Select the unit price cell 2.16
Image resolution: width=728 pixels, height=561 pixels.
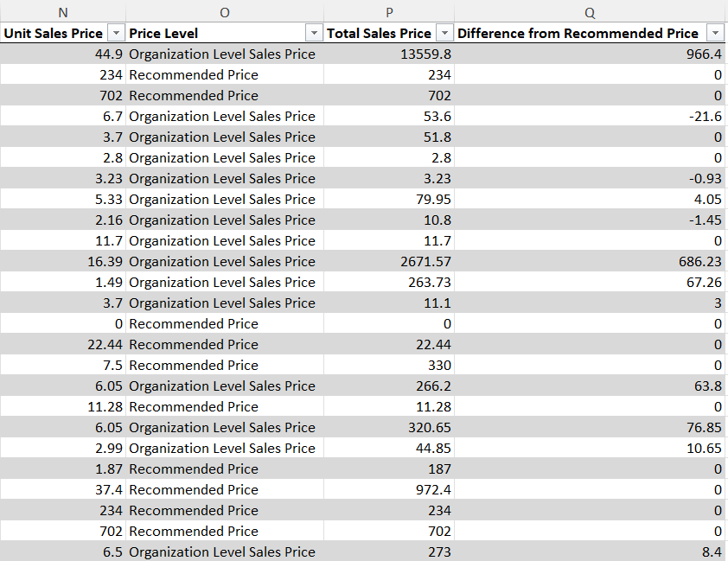[62, 220]
